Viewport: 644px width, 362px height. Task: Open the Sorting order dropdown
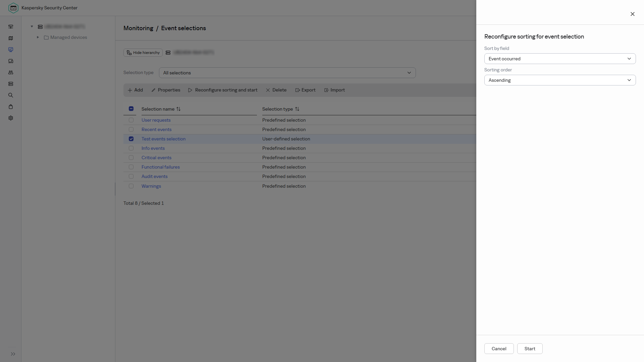click(x=560, y=80)
